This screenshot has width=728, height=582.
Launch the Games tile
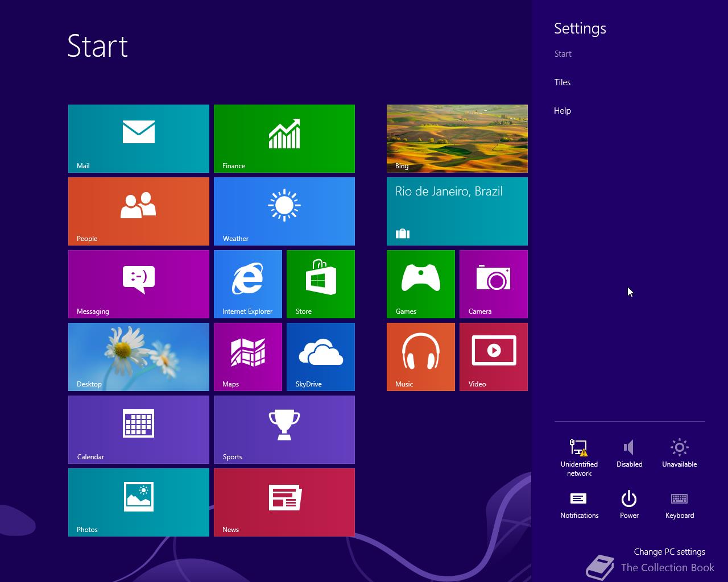pyautogui.click(x=421, y=284)
